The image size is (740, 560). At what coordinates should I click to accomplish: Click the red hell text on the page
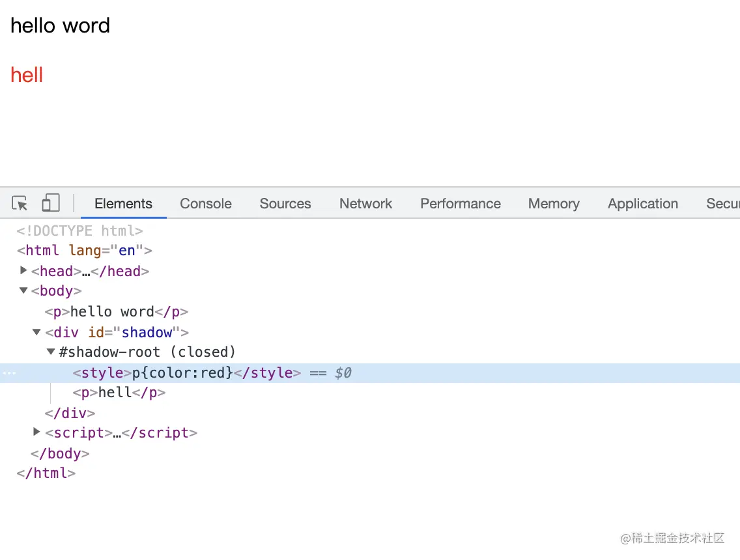coord(27,75)
